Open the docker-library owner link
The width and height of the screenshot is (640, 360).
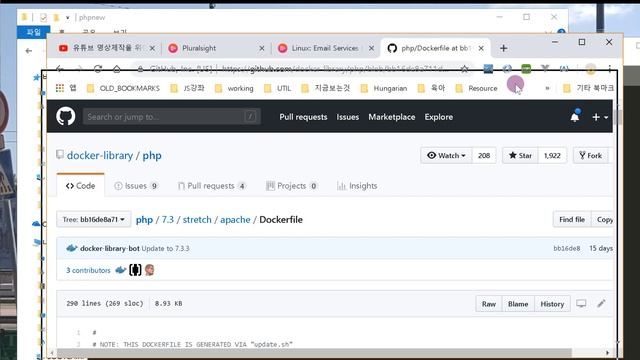[x=100, y=156]
